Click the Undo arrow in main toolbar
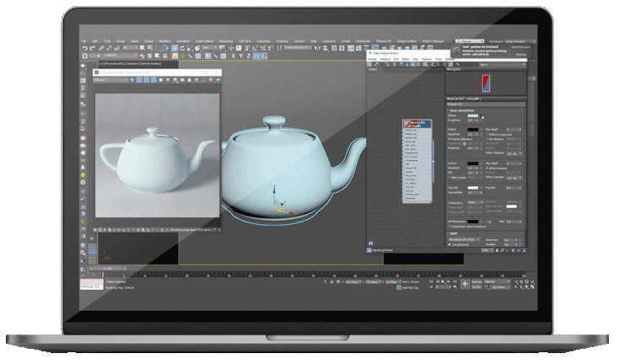The image size is (619, 364). pos(84,49)
